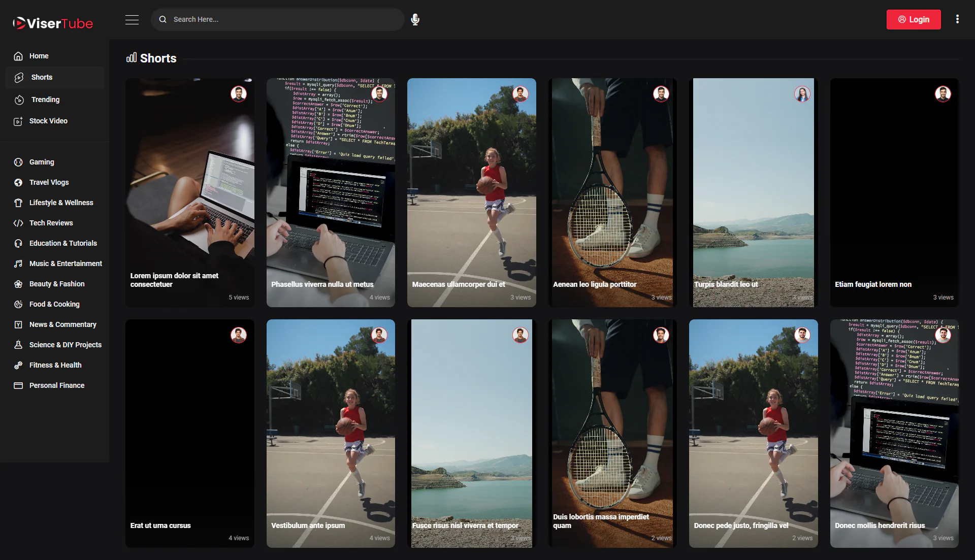
Task: Click the Tech Reviews code icon
Action: (x=18, y=223)
